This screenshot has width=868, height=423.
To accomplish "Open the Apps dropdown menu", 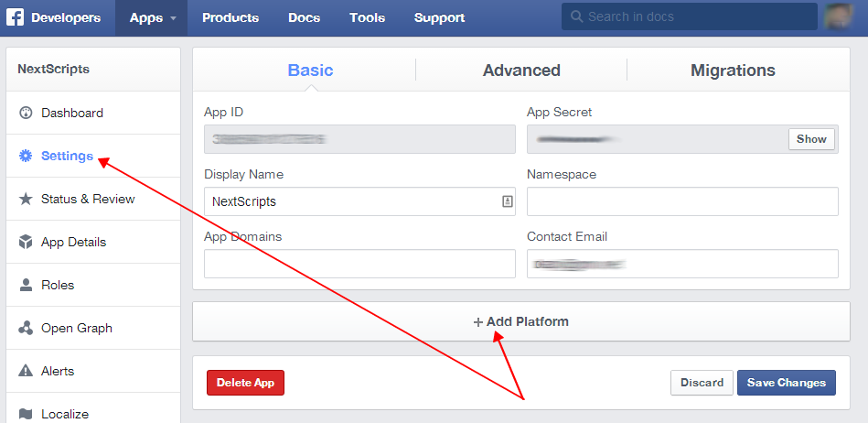I will click(152, 18).
